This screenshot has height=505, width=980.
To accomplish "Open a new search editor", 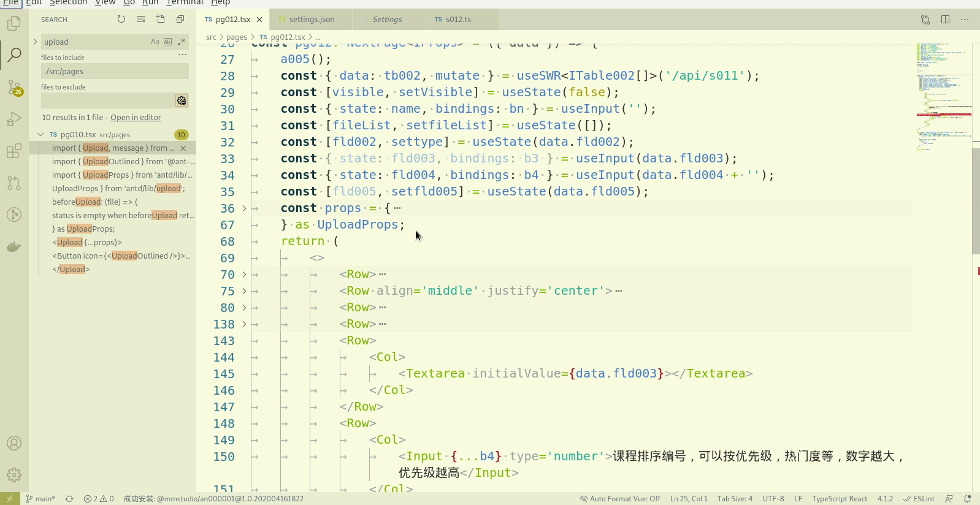I will (x=161, y=20).
